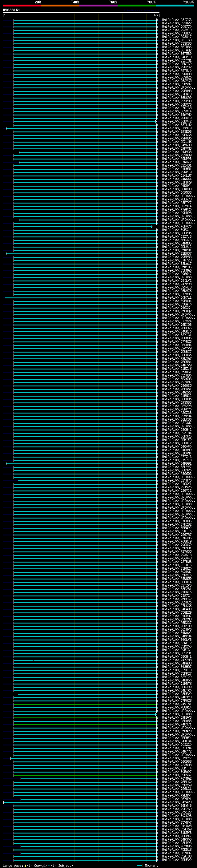This screenshot has height=868, width=197.
Task: Open hit UniRef100_P45633
Action: (x=176, y=145)
